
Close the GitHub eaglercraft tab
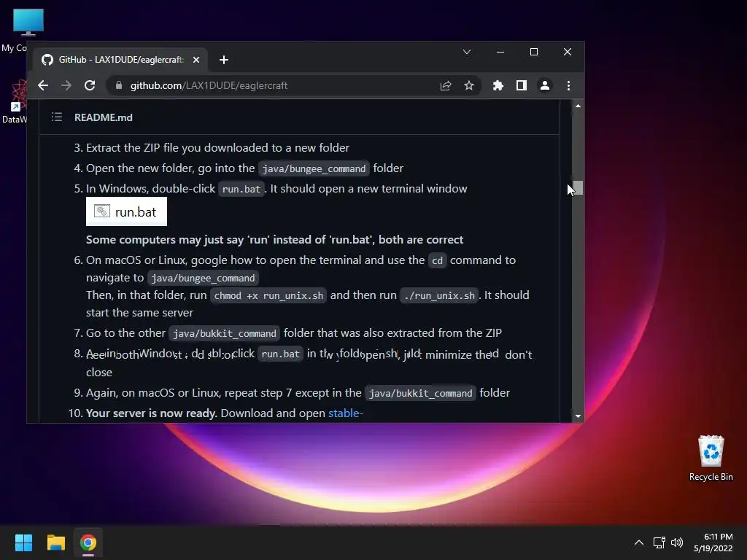(196, 60)
